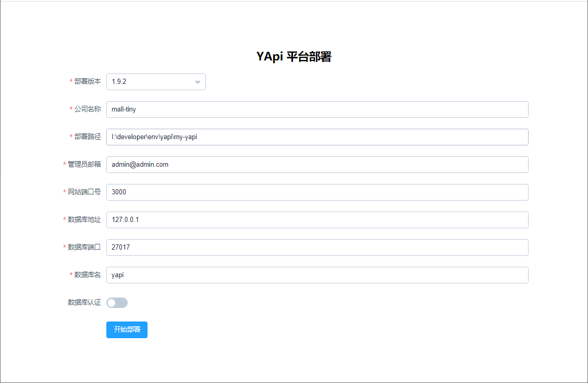Viewport: 588px width, 383px height.
Task: Click the 网站端口号 field showing 3000
Action: [317, 192]
